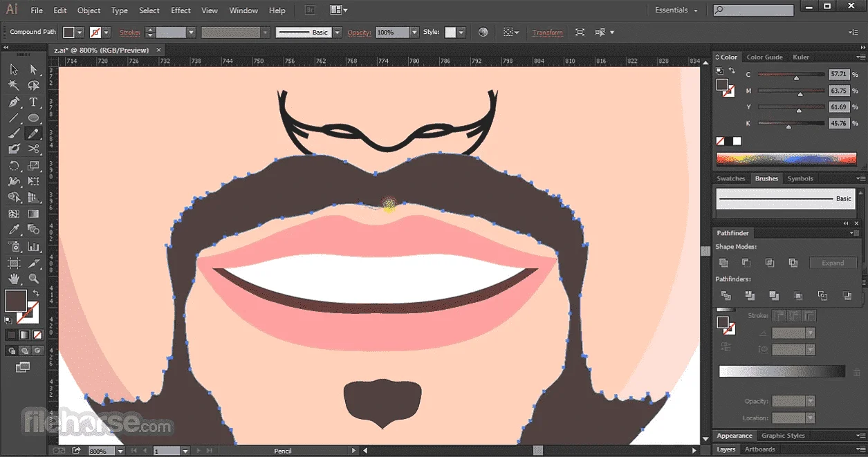Select the Free Transform tool

(33, 182)
